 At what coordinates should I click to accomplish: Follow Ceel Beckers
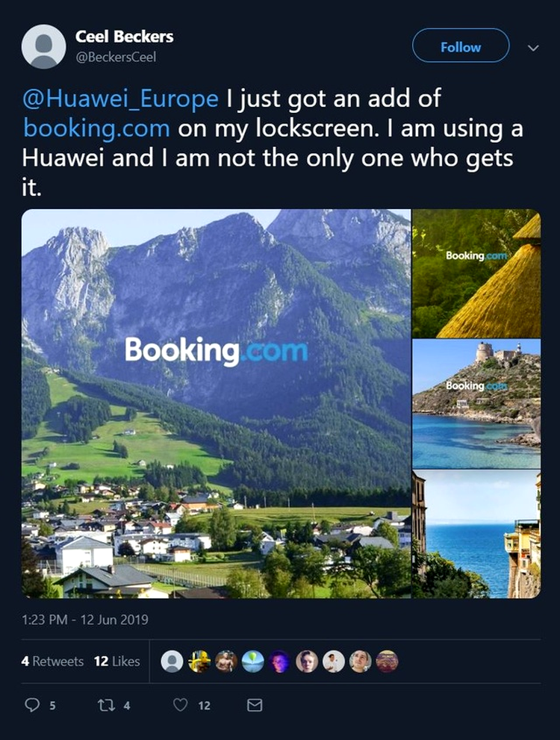click(x=461, y=46)
